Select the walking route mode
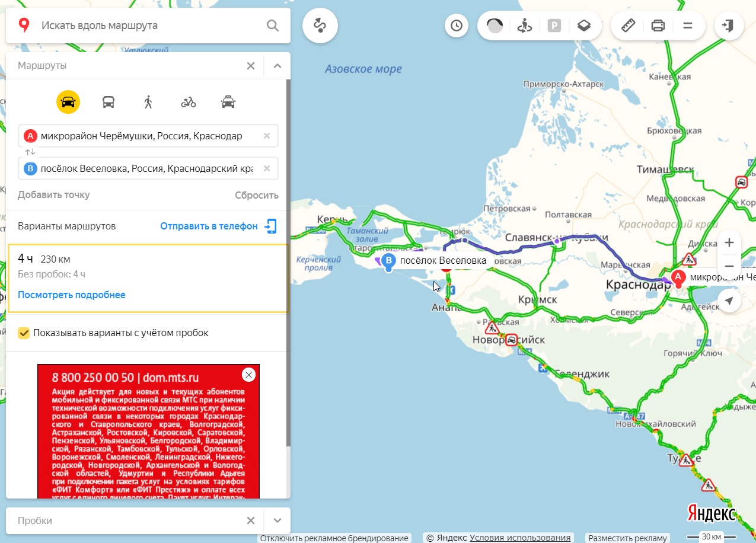 [x=148, y=102]
